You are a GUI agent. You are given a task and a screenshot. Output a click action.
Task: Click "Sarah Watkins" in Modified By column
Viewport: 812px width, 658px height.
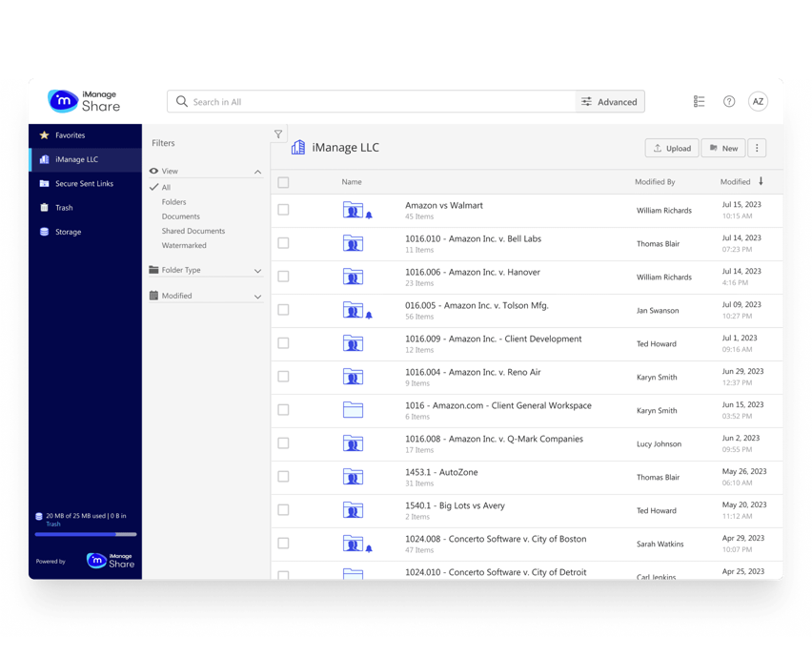pyautogui.click(x=660, y=544)
